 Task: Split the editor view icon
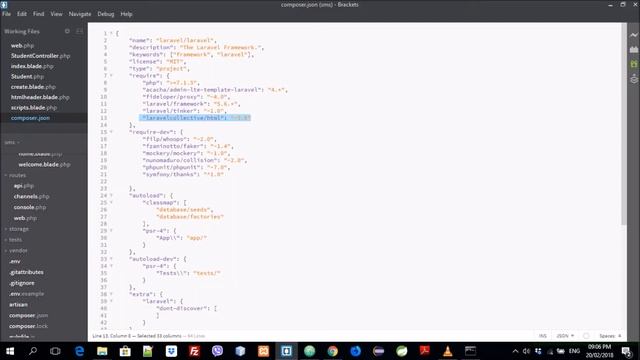click(x=80, y=31)
